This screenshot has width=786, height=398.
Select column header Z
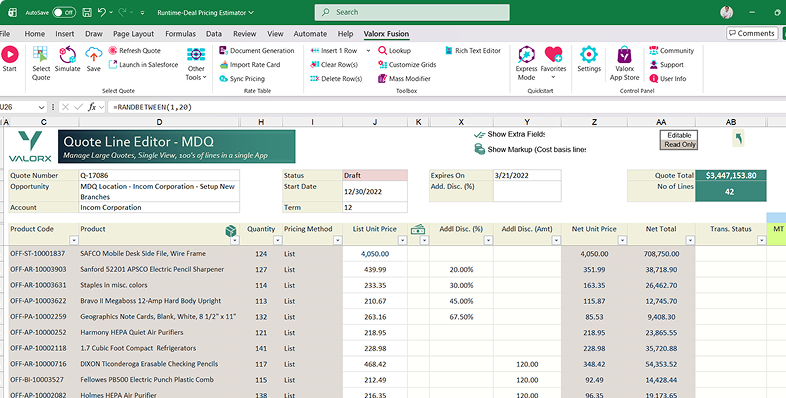click(x=594, y=122)
